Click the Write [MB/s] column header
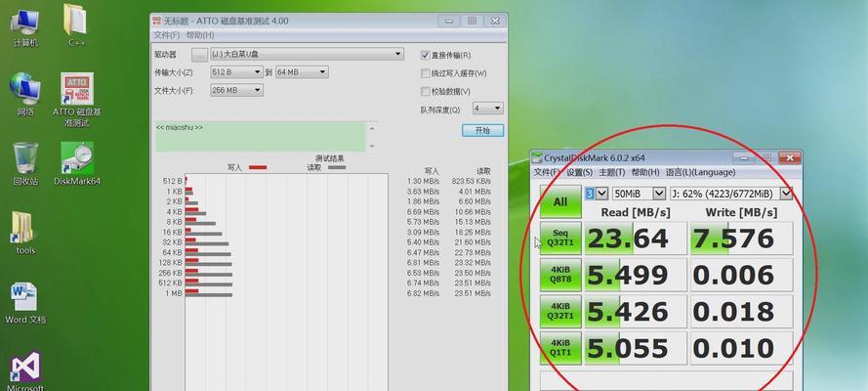The image size is (868, 391). click(741, 212)
